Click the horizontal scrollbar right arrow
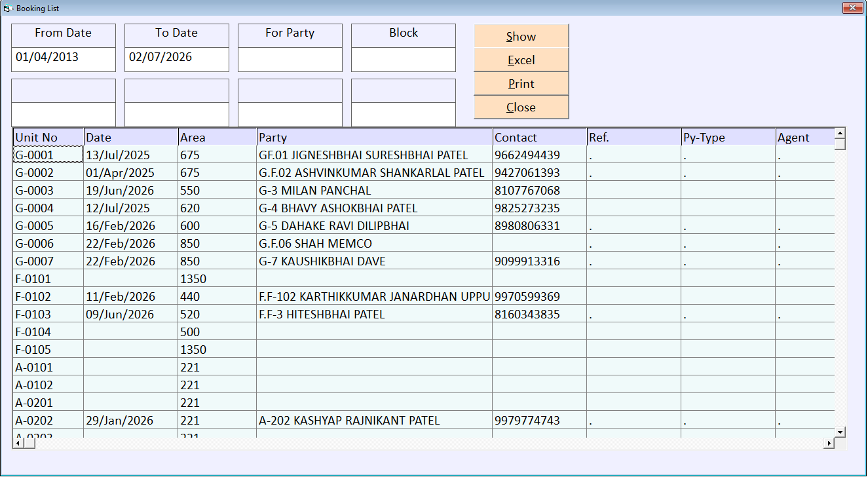 (829, 444)
